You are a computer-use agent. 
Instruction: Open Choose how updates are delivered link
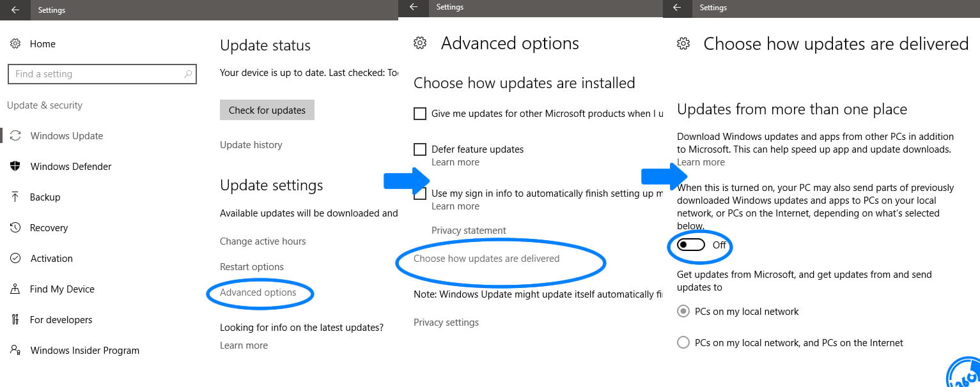click(x=486, y=259)
